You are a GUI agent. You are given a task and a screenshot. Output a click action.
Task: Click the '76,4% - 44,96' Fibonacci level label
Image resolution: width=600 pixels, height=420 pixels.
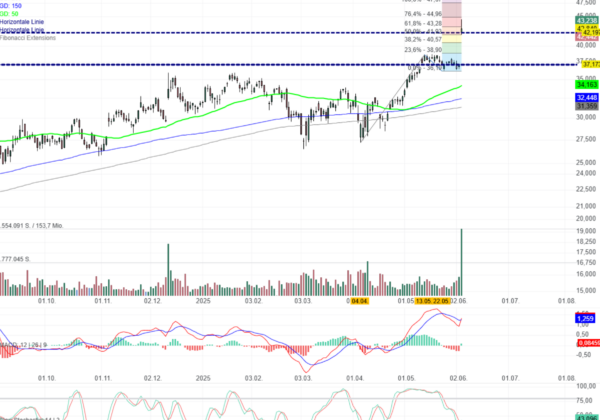click(423, 14)
